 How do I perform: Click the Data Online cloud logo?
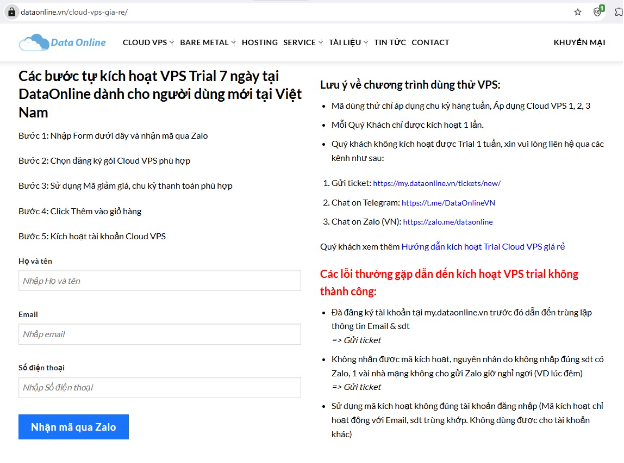[x=62, y=42]
